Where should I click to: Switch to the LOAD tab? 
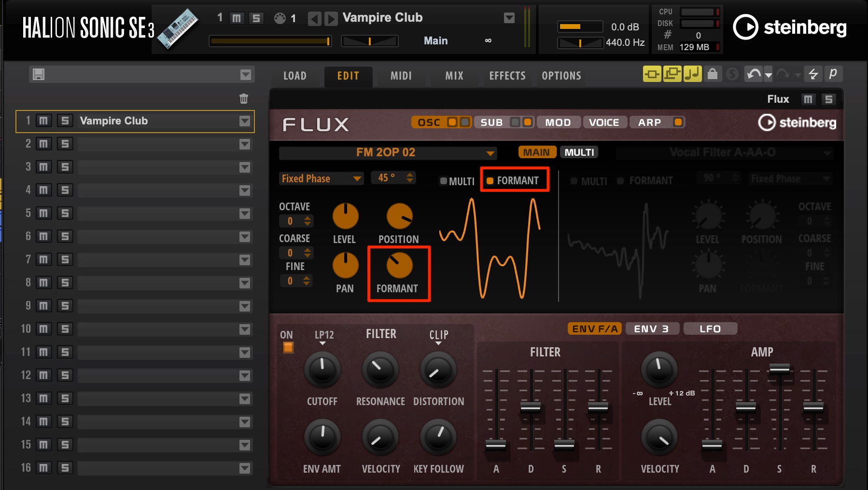point(295,76)
